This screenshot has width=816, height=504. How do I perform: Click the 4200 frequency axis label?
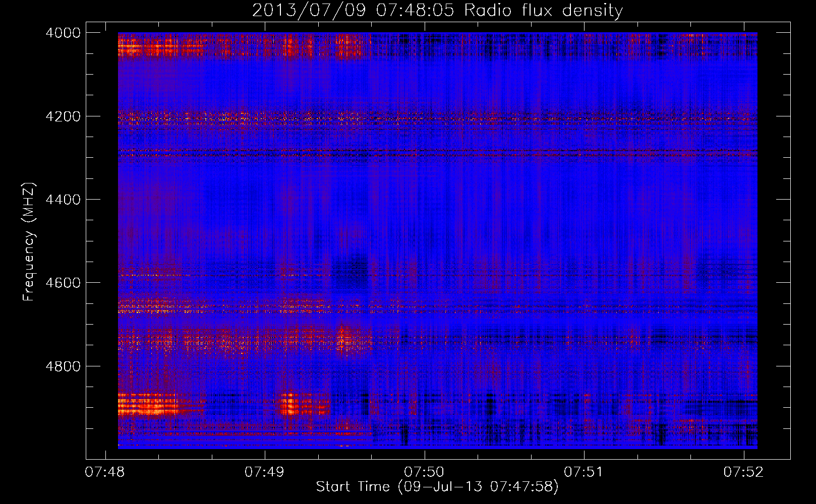click(x=63, y=116)
